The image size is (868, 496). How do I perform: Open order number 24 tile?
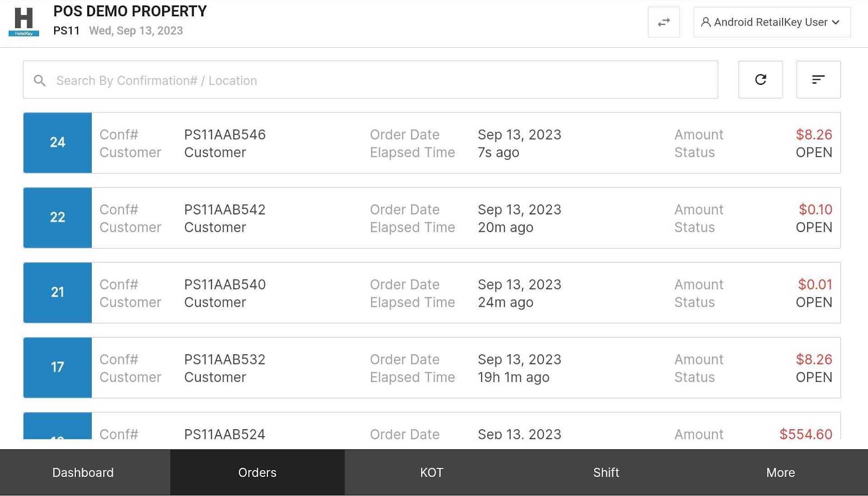(58, 143)
